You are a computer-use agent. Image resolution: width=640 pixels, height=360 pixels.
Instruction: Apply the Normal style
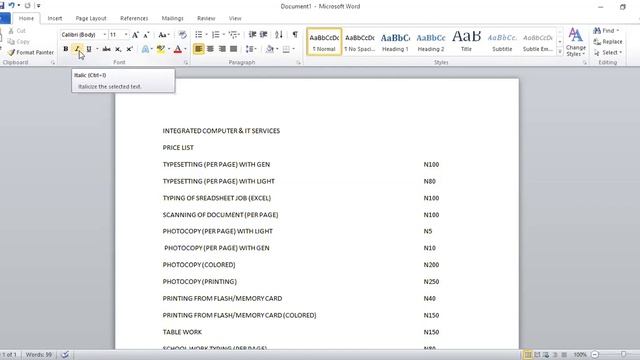[x=324, y=42]
